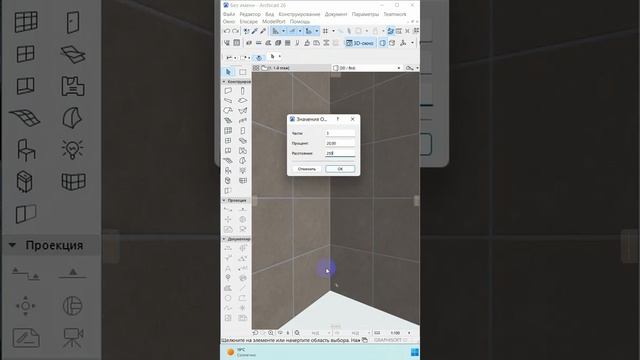The image size is (640, 360).
Task: Select the Railing tool
Action: [x=243, y=120]
